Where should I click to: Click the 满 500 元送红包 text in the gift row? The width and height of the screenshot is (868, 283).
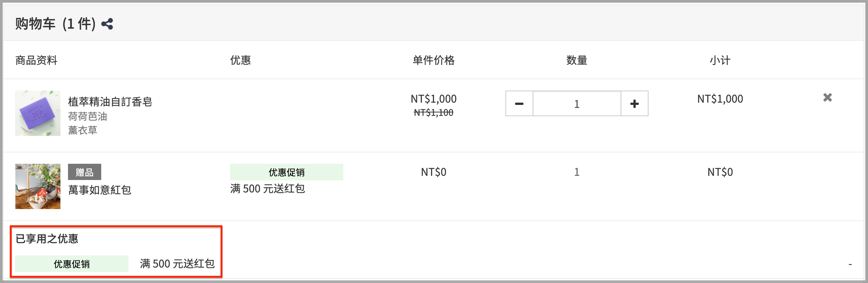tap(267, 189)
